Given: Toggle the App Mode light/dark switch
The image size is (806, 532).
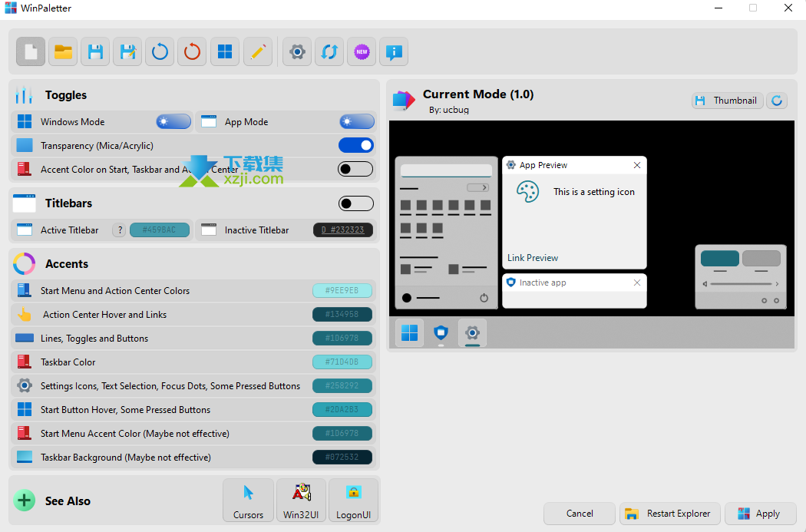Looking at the screenshot, I should tap(357, 122).
